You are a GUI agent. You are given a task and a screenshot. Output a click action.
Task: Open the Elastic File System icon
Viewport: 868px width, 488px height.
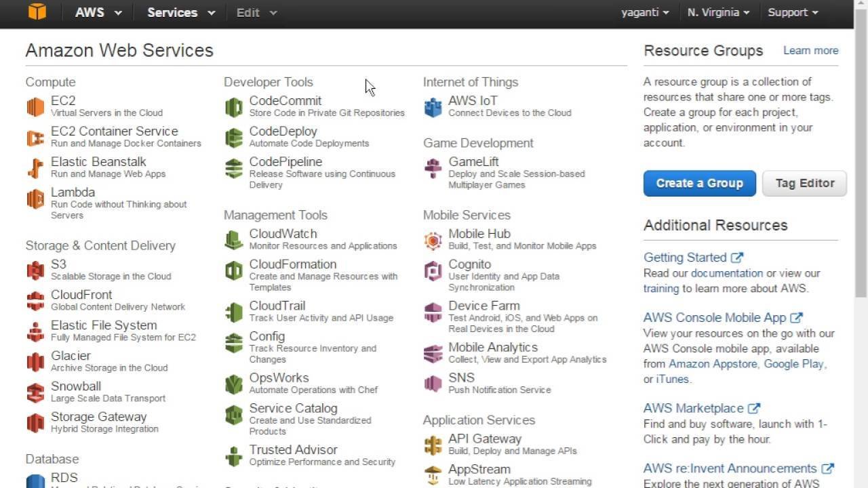click(35, 331)
